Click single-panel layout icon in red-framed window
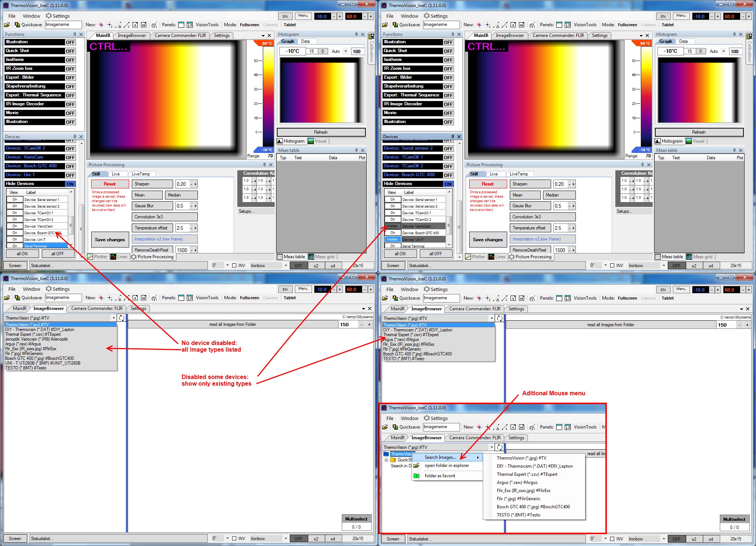756x546 pixels. (559, 427)
